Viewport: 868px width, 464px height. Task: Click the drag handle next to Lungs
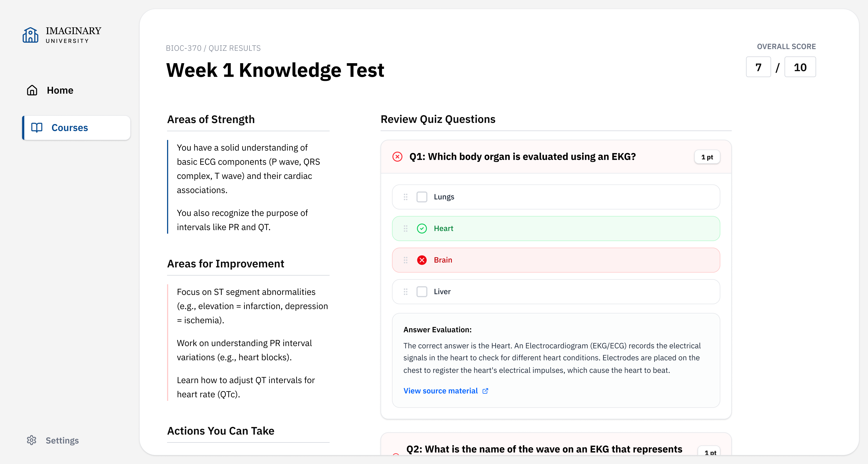click(405, 197)
